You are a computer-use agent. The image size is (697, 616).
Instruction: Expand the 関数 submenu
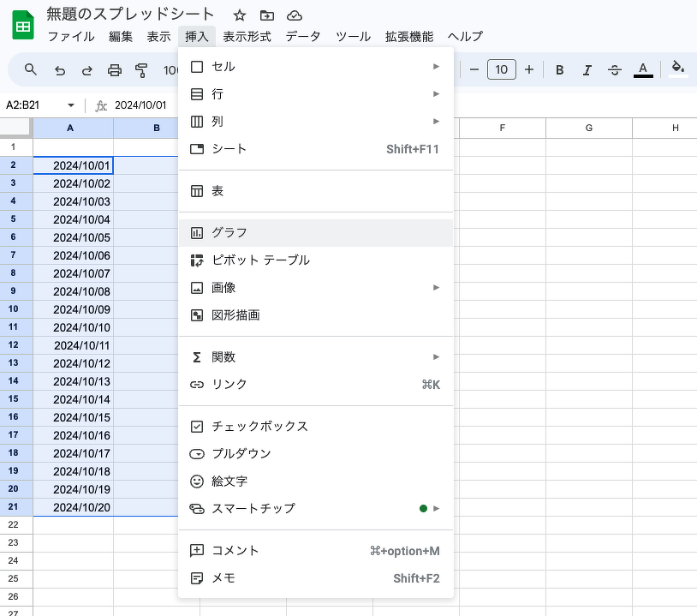click(315, 356)
